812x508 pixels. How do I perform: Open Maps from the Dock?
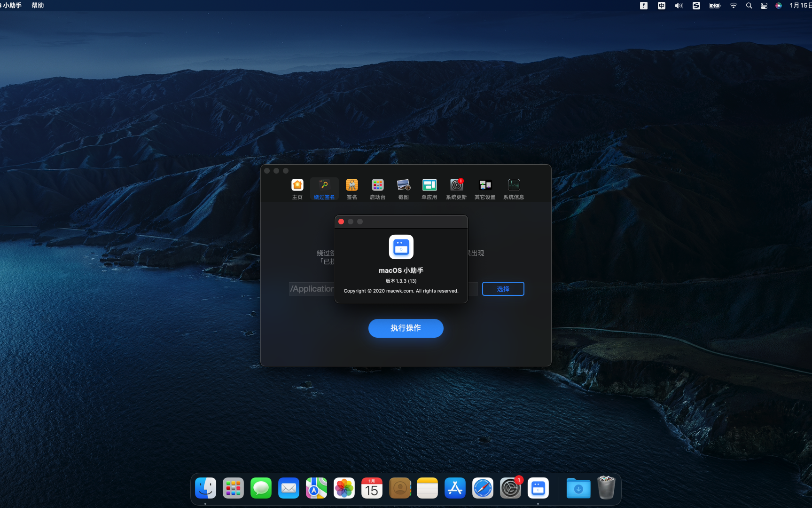[316, 489]
